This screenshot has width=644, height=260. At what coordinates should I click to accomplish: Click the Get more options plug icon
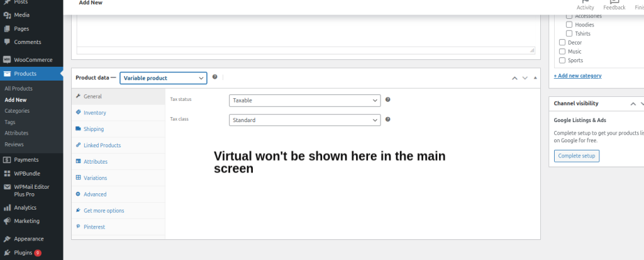[x=78, y=210]
